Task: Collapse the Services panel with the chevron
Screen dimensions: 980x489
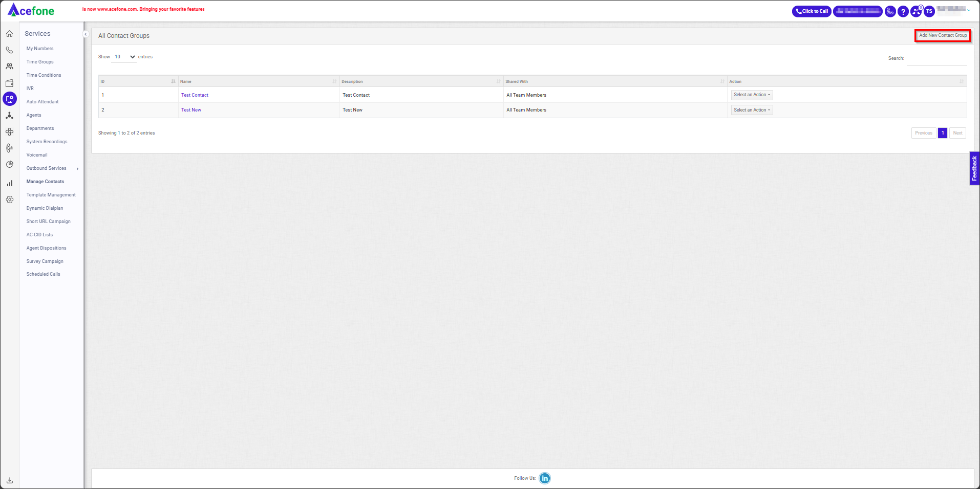Action: [86, 34]
